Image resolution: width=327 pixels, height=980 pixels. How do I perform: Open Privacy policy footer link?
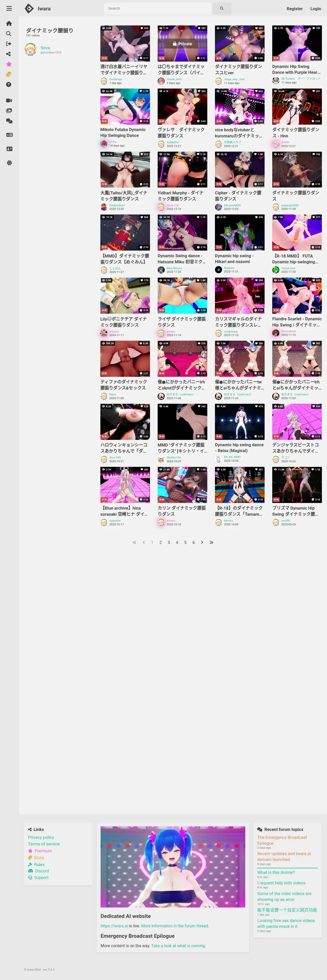tap(41, 837)
